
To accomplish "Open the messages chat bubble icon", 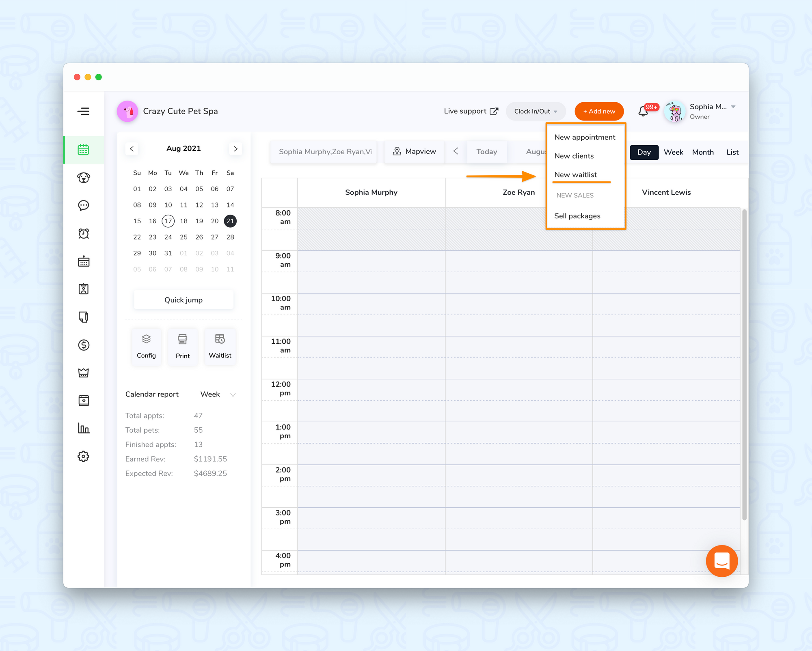I will [x=84, y=206].
